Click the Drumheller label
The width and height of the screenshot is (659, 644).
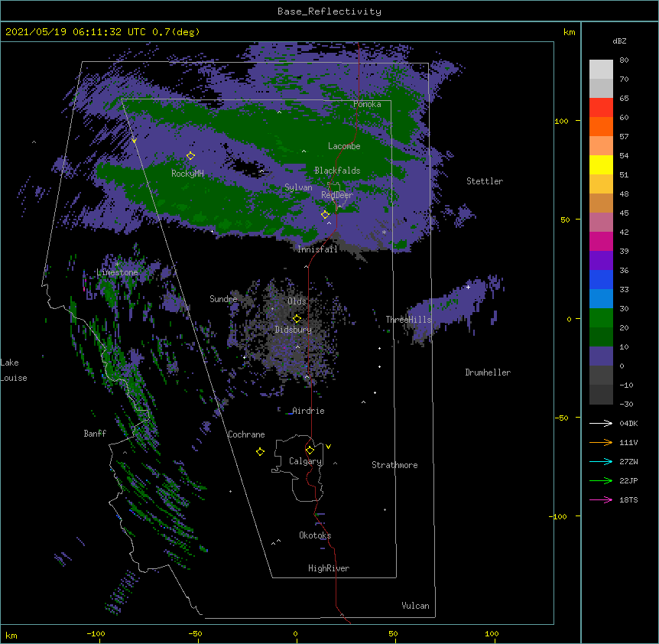click(x=488, y=372)
